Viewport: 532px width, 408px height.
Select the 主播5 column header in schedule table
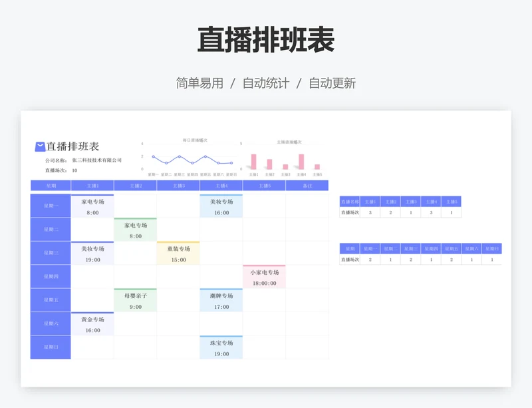point(264,186)
